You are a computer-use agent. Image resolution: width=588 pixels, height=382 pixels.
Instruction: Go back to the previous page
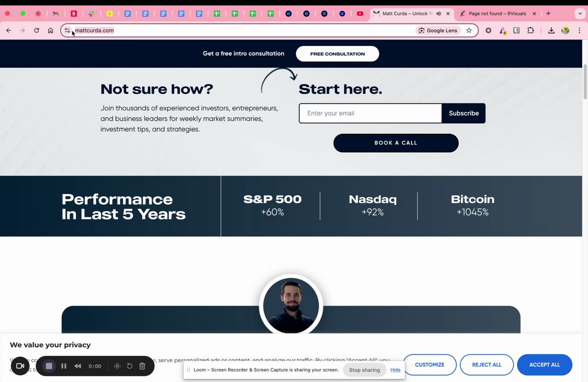[x=9, y=30]
